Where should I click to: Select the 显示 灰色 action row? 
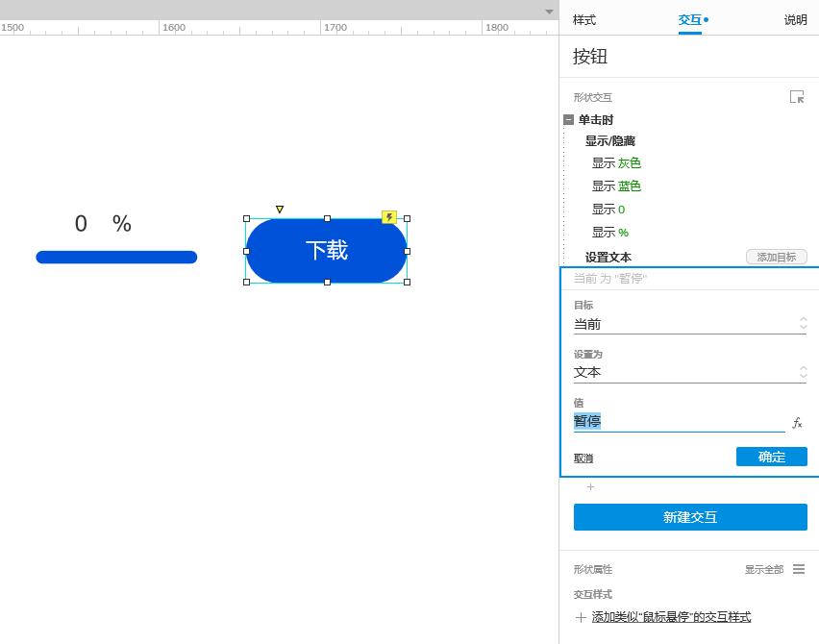616,163
